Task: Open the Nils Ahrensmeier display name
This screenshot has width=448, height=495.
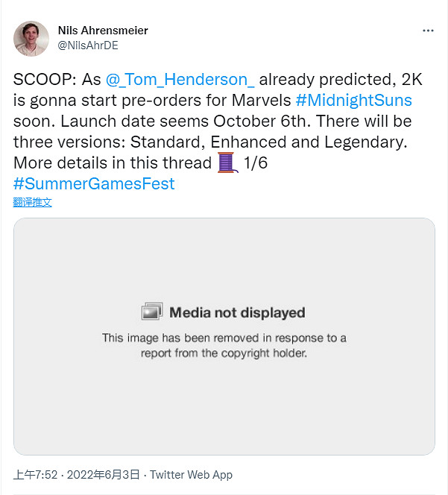Action: click(103, 31)
